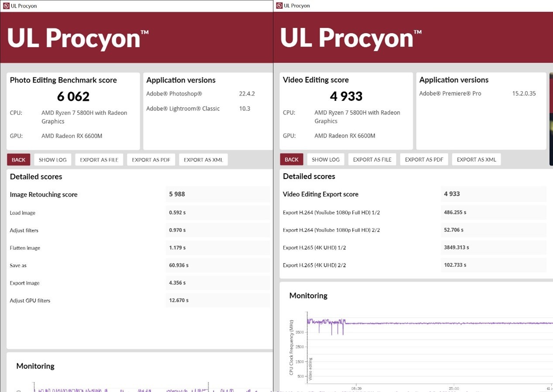This screenshot has width=553, height=392.
Task: Click the "Adjust GPU filters" row label
Action: click(x=30, y=301)
